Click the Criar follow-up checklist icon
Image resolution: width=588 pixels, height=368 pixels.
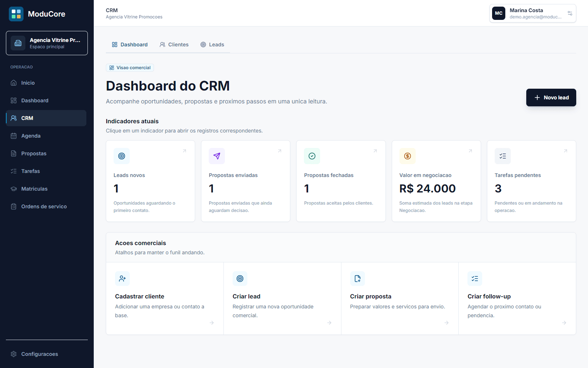475,279
